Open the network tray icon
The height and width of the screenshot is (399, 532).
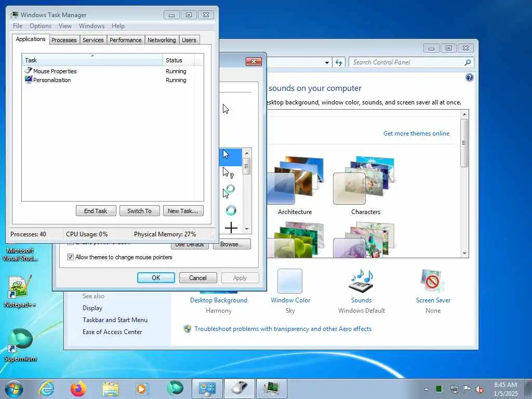[454, 389]
